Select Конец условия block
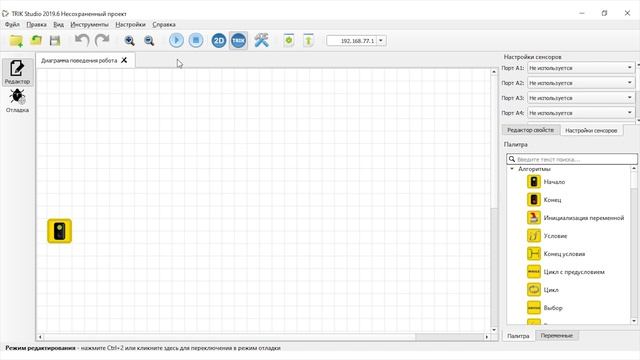The height and width of the screenshot is (360, 640). pos(556,254)
